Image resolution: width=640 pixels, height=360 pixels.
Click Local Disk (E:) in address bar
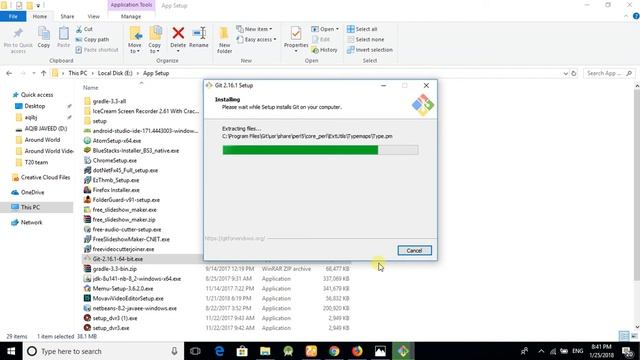pos(115,73)
